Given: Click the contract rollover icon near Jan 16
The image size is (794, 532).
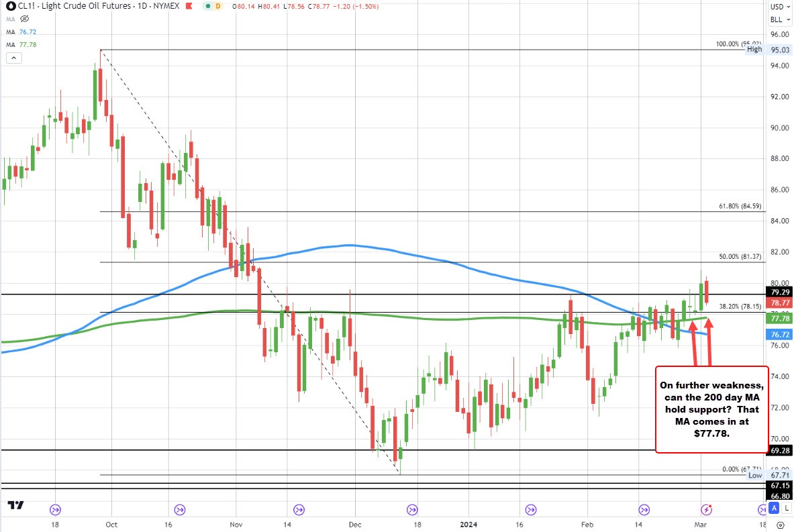Looking at the screenshot, I should pos(531,509).
